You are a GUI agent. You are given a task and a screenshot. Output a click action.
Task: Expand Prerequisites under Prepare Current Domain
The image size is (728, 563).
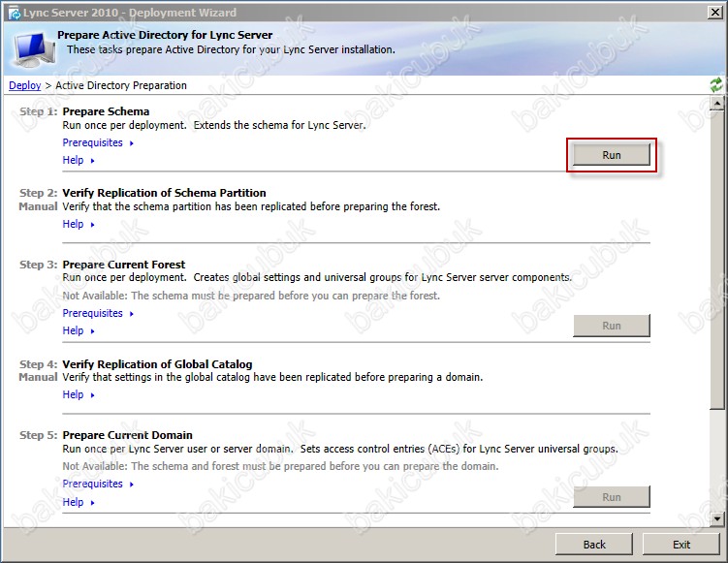(x=98, y=484)
